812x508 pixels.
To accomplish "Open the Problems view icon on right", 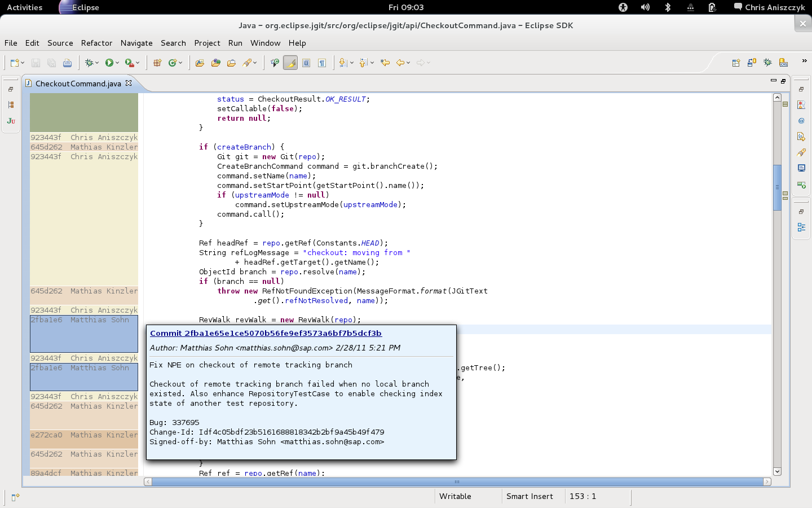I will point(801,105).
